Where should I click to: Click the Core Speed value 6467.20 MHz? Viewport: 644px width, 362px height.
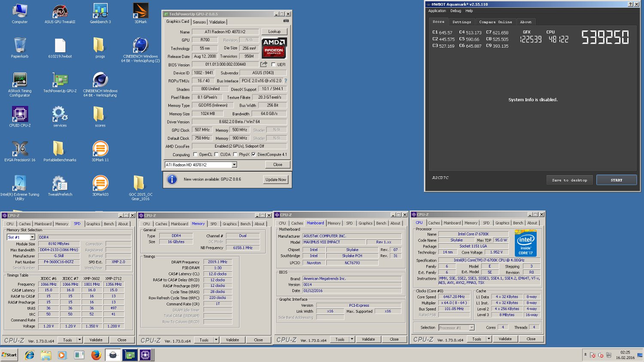[454, 297]
